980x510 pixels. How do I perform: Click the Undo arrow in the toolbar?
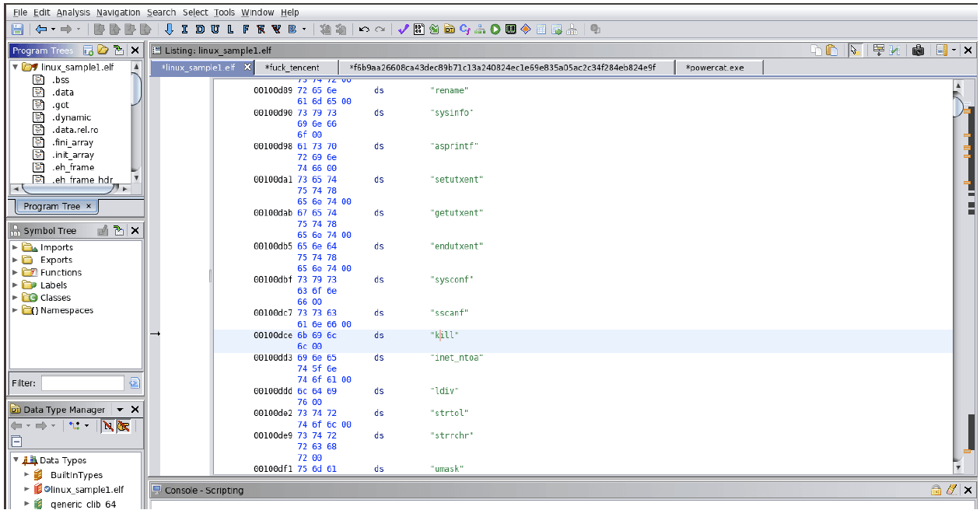[364, 30]
